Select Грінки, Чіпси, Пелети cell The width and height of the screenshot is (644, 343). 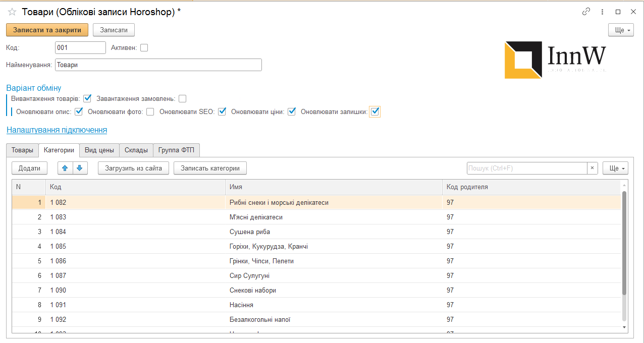click(334, 261)
